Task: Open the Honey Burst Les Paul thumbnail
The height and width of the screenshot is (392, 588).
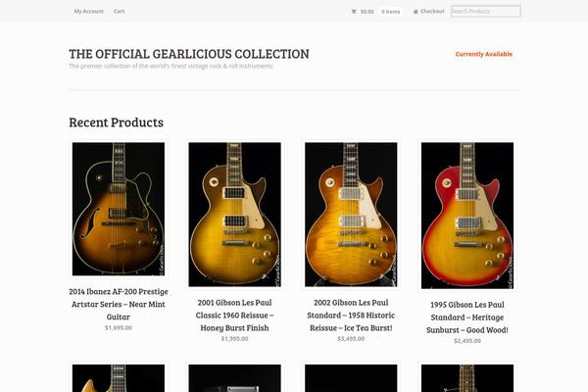Action: [234, 215]
